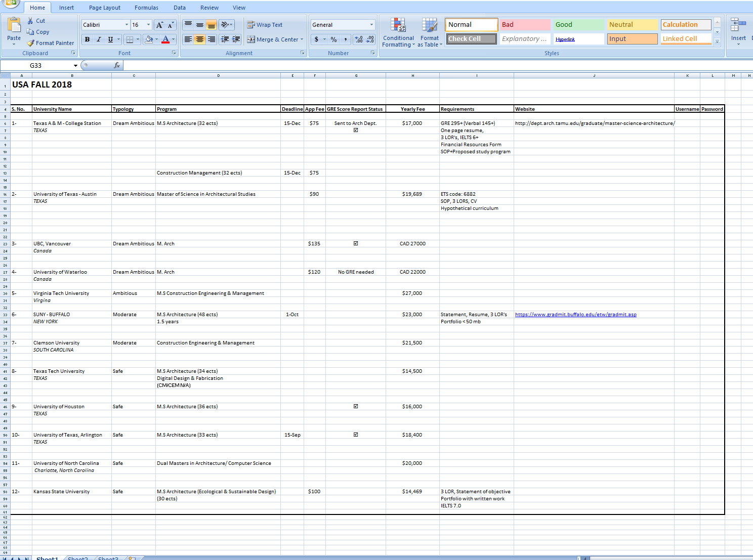753x560 pixels.
Task: Toggle University of Houston GRE checkbox
Action: pos(356,406)
